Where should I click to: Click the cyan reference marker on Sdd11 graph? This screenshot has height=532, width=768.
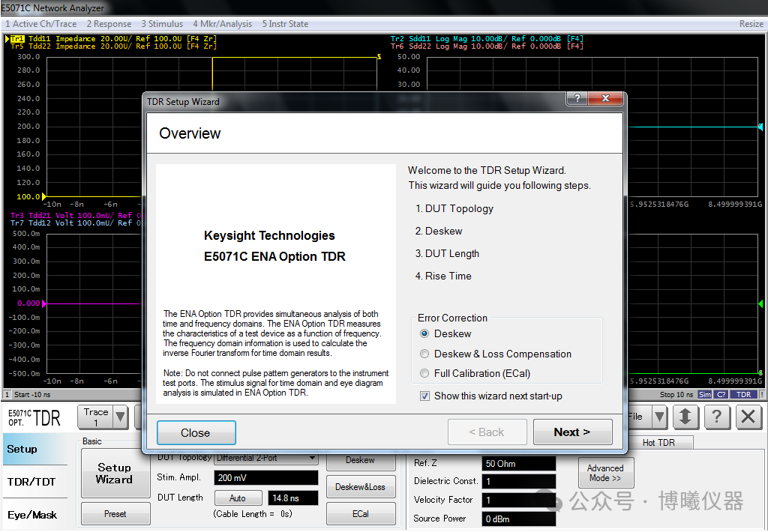coord(760,127)
